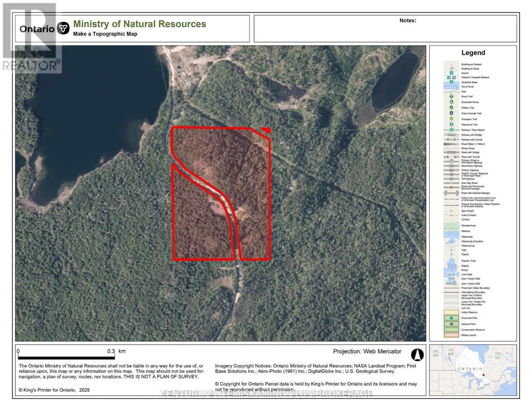Click the yellow Voyageur Trail icon
Image resolution: width=532 pixels, height=411 pixels.
tap(451, 119)
